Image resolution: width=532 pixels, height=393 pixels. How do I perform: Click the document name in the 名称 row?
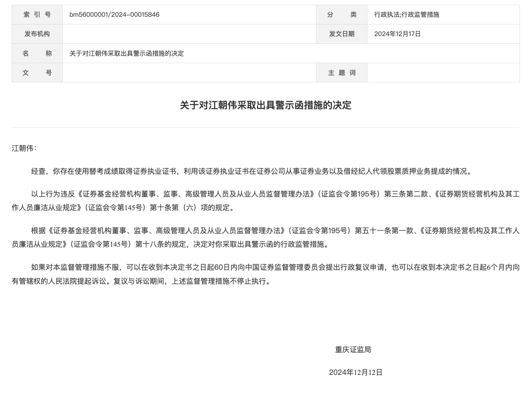tap(127, 53)
